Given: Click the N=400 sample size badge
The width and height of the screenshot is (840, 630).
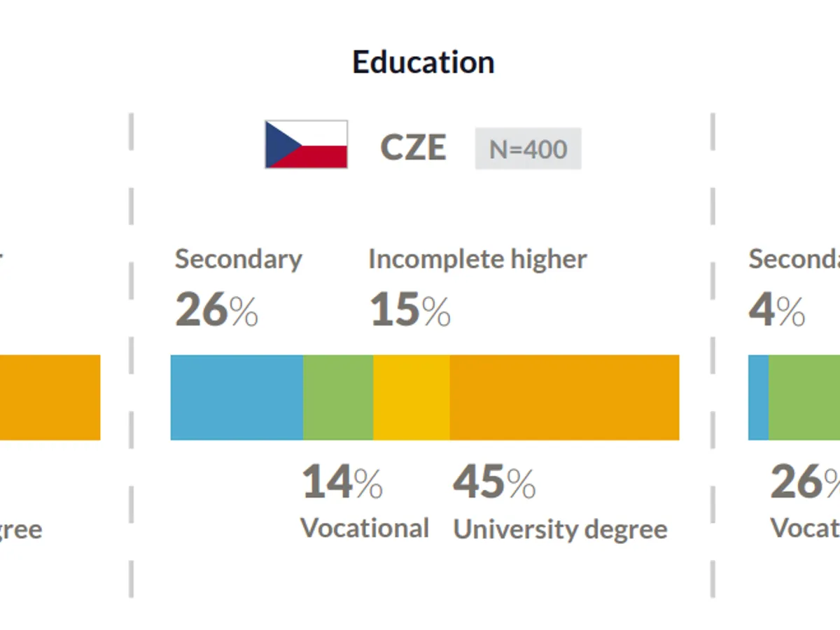Looking at the screenshot, I should 528,148.
